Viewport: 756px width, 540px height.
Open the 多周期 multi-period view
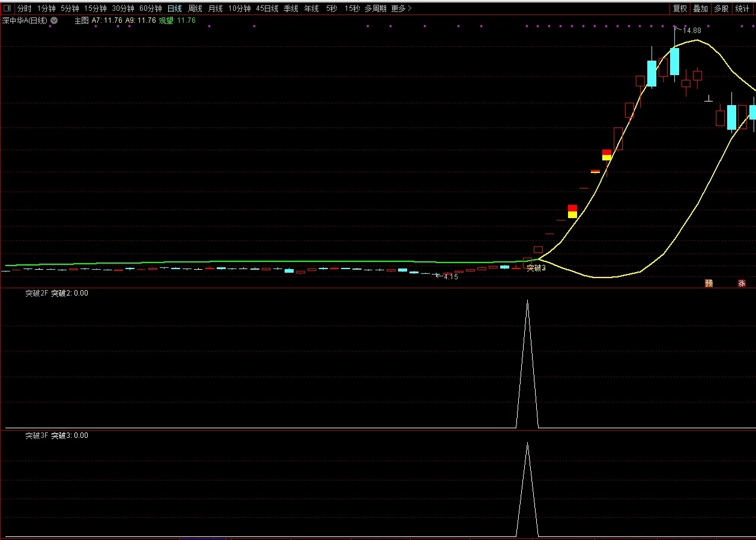pos(375,8)
